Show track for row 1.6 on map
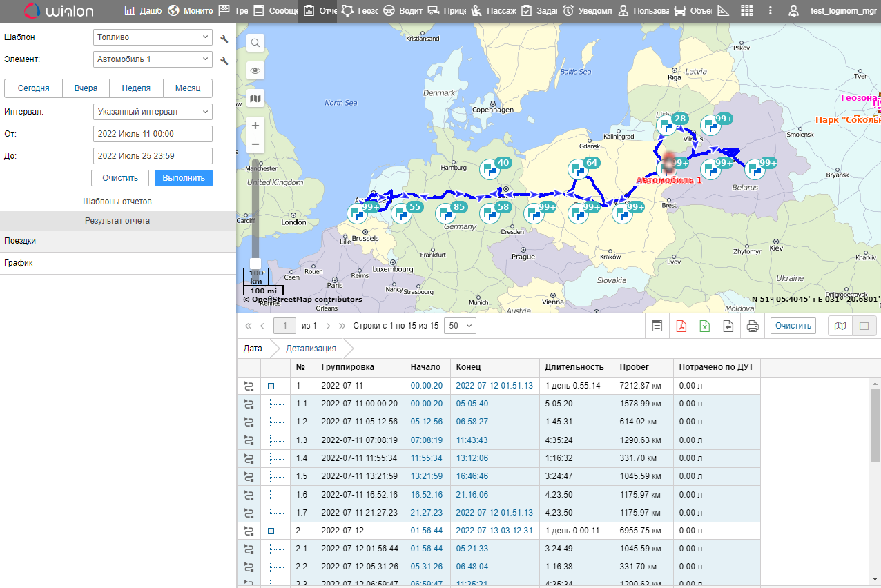881x588 pixels. [249, 494]
